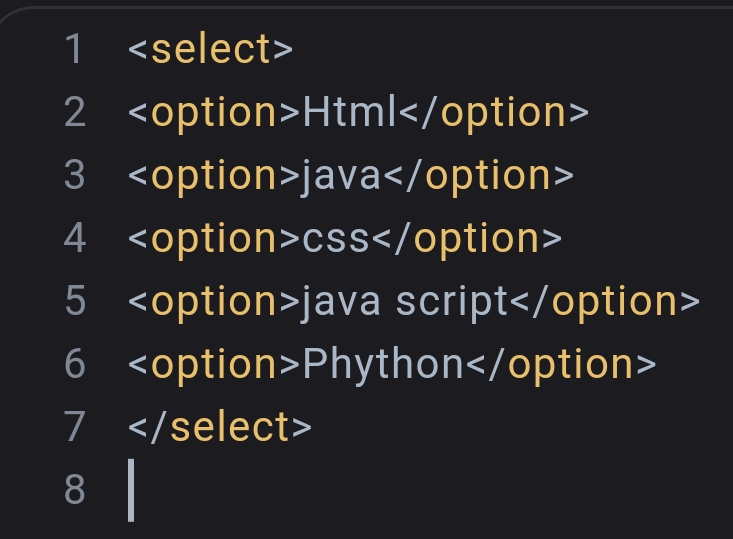Click the closing option tag after Phython
The image size is (733, 539).
(561, 365)
